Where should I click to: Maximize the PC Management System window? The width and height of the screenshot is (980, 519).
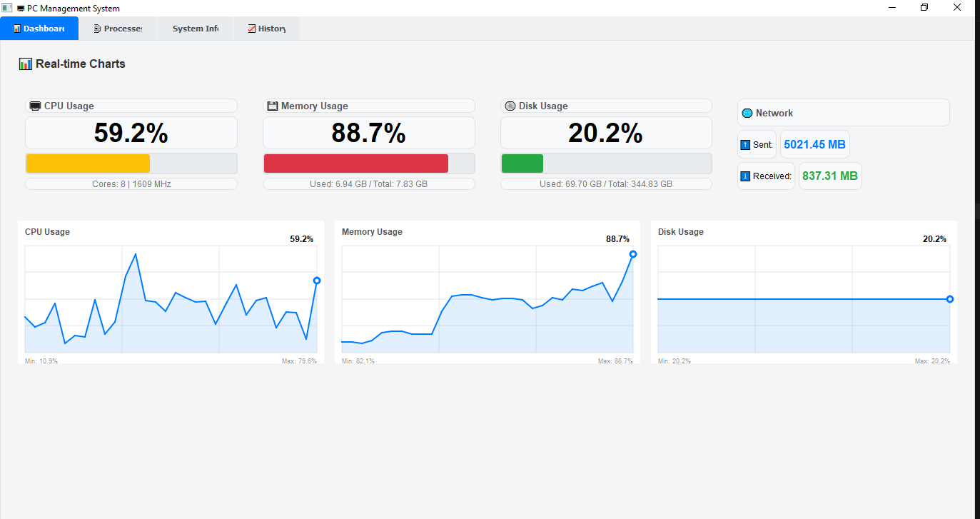coord(924,8)
